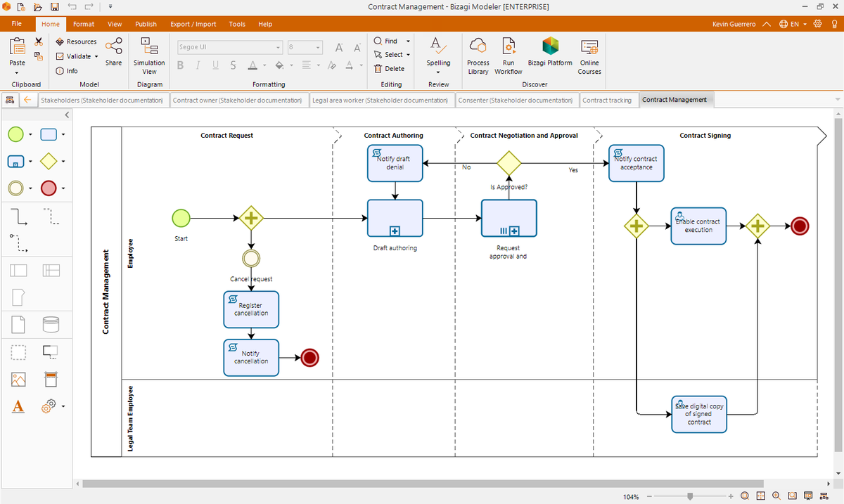The image size is (844, 504).
Task: Collapse the shape palette with chevron
Action: click(68, 115)
